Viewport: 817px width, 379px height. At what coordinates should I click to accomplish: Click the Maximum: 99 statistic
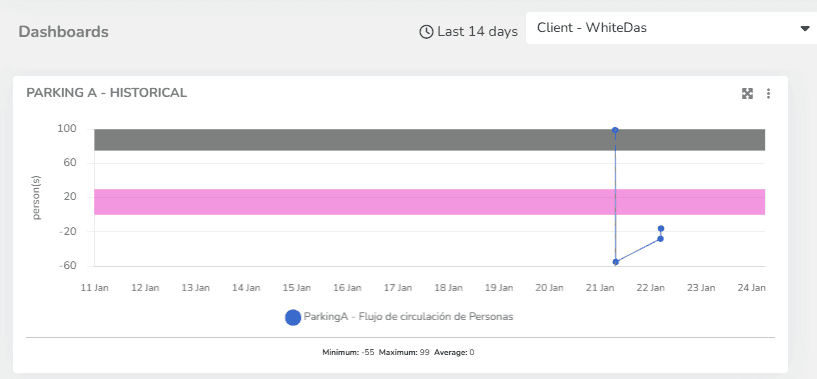[404, 352]
